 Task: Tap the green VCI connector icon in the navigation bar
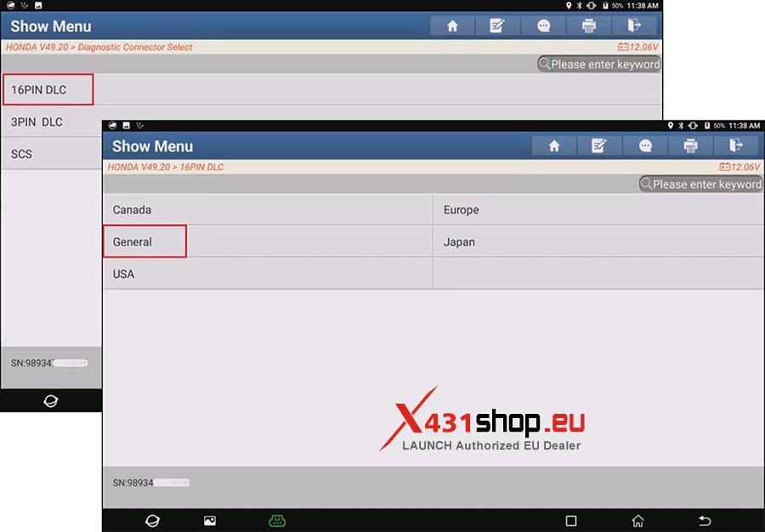point(277,521)
